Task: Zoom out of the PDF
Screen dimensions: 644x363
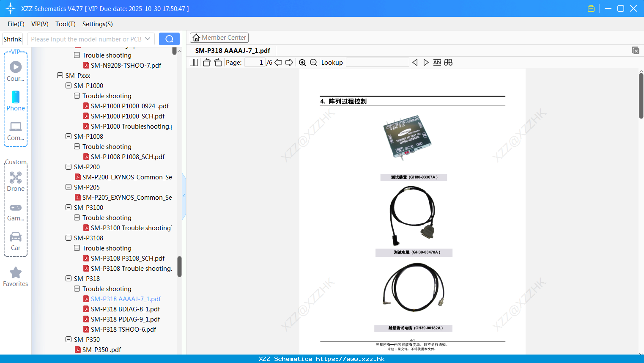Action: pyautogui.click(x=313, y=62)
